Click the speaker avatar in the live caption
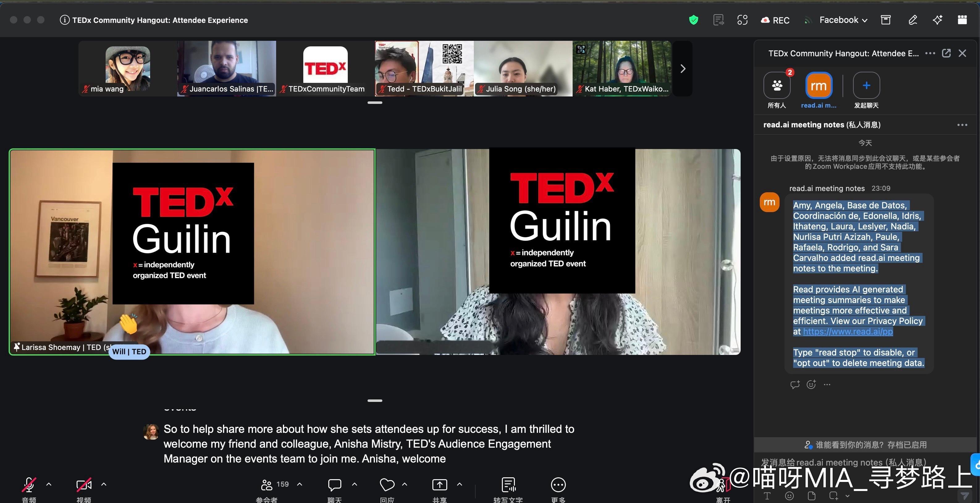 [x=151, y=432]
